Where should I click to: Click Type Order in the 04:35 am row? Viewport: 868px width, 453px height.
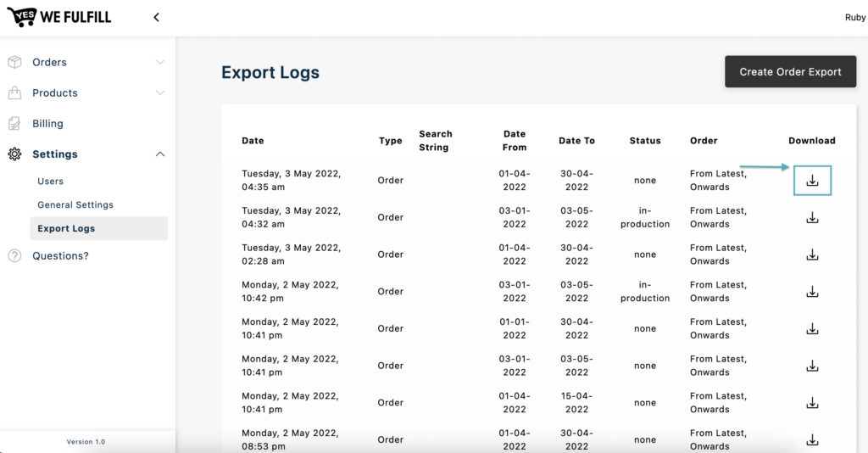(x=390, y=181)
